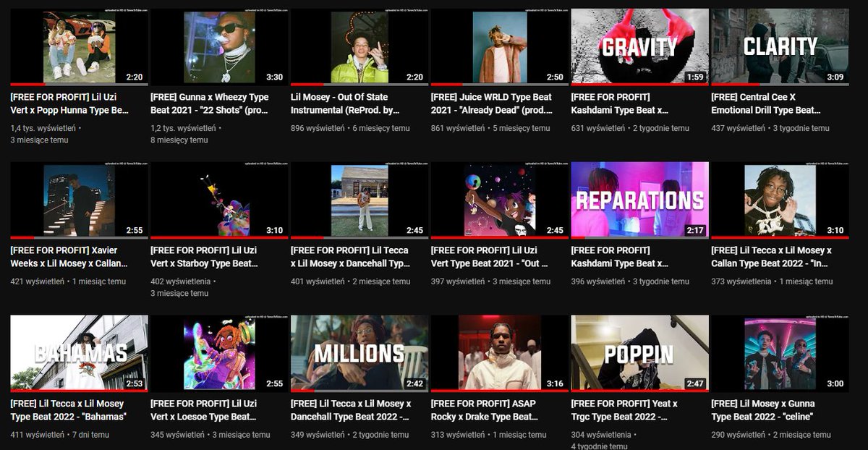Click the 2:47 duration badge
This screenshot has height=450, width=868.
(x=694, y=383)
